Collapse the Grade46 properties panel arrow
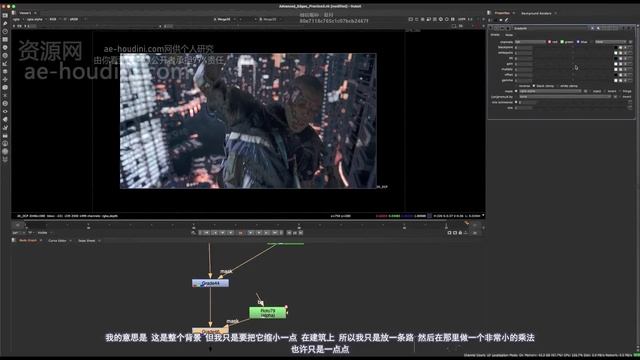This screenshot has height=360, width=640. (491, 28)
